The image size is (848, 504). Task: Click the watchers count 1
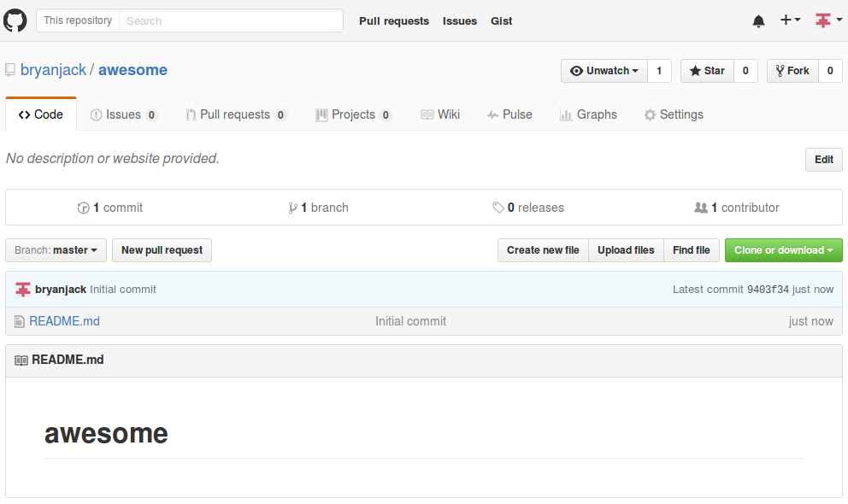tap(659, 71)
